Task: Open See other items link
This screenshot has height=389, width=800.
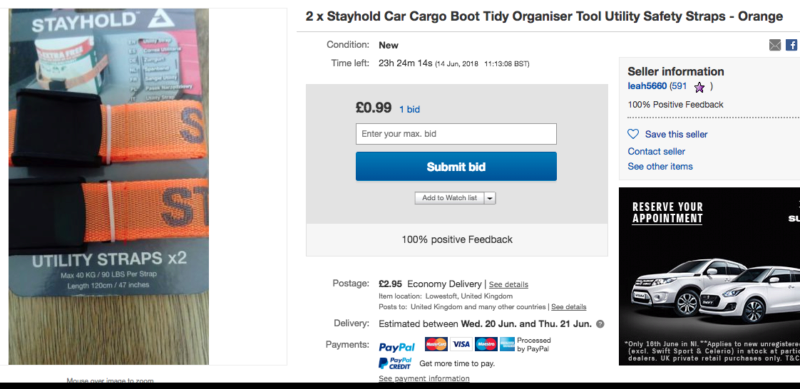Action: point(660,166)
